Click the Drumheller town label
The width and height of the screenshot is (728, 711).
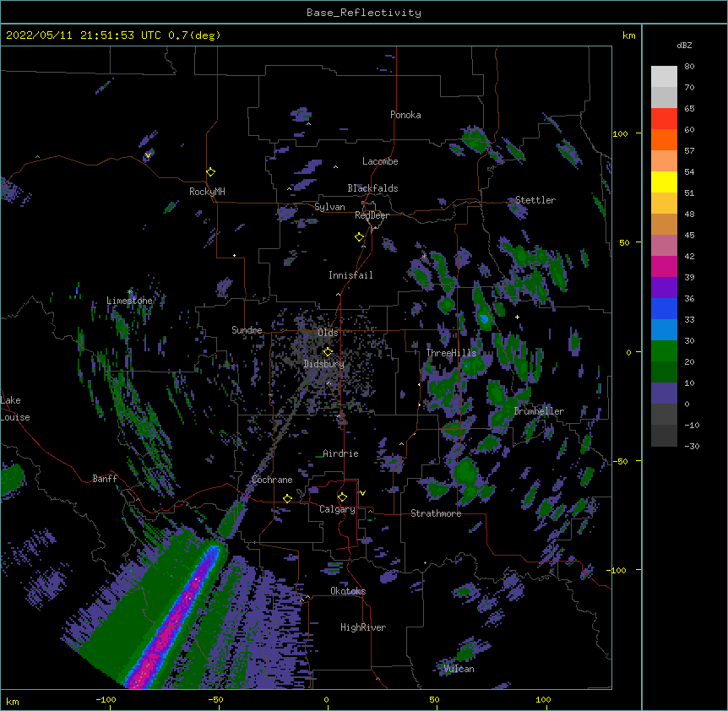pos(539,411)
